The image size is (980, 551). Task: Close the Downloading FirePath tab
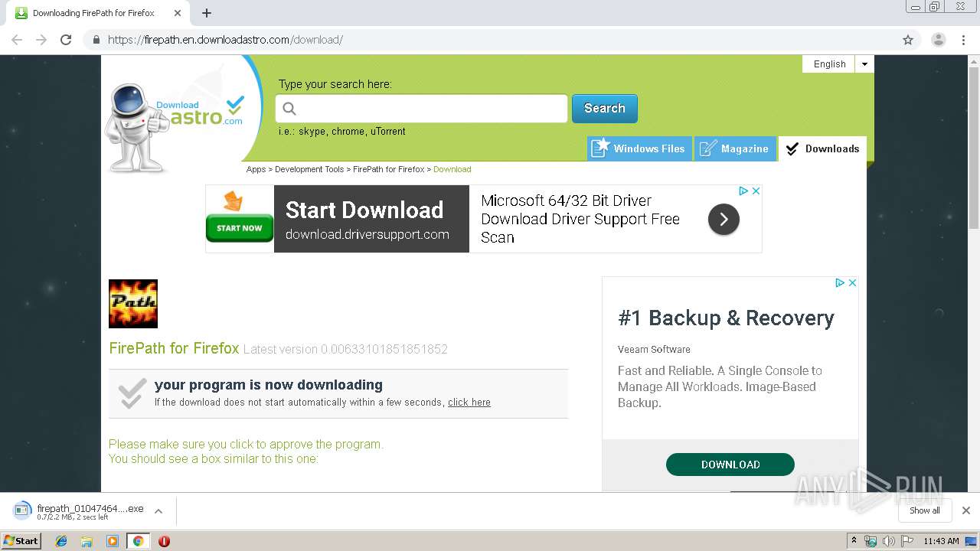coord(178,13)
